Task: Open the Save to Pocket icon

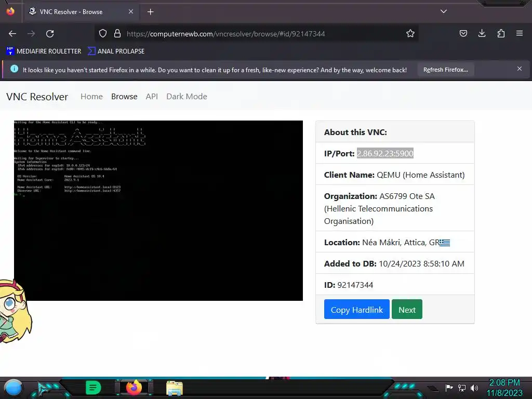Action: tap(463, 33)
